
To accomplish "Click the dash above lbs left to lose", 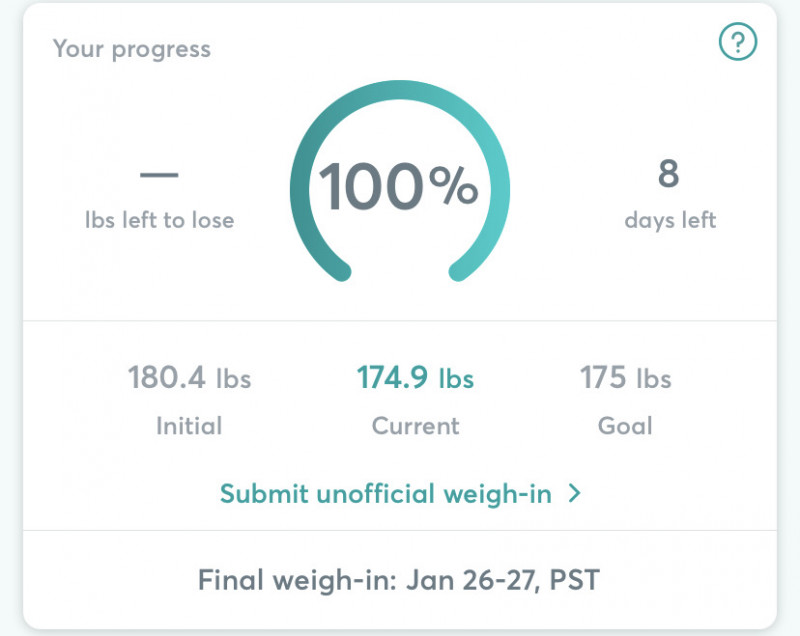I will coord(159,175).
